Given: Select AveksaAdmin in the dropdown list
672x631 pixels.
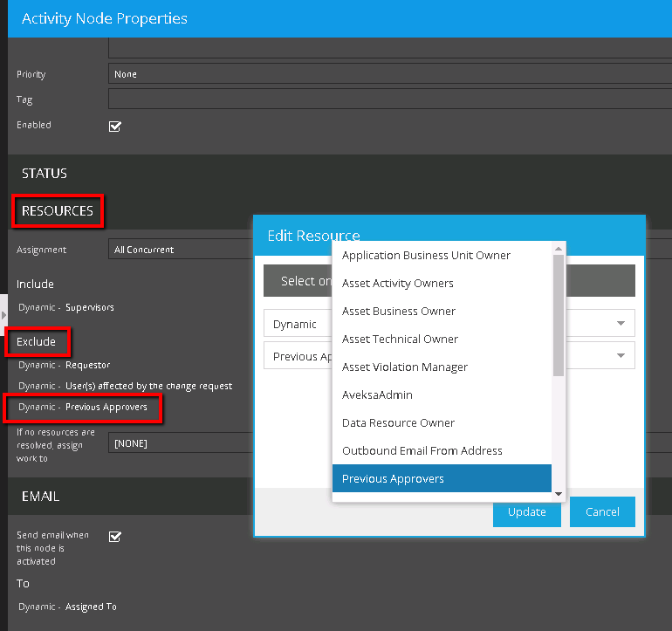Looking at the screenshot, I should point(377,395).
